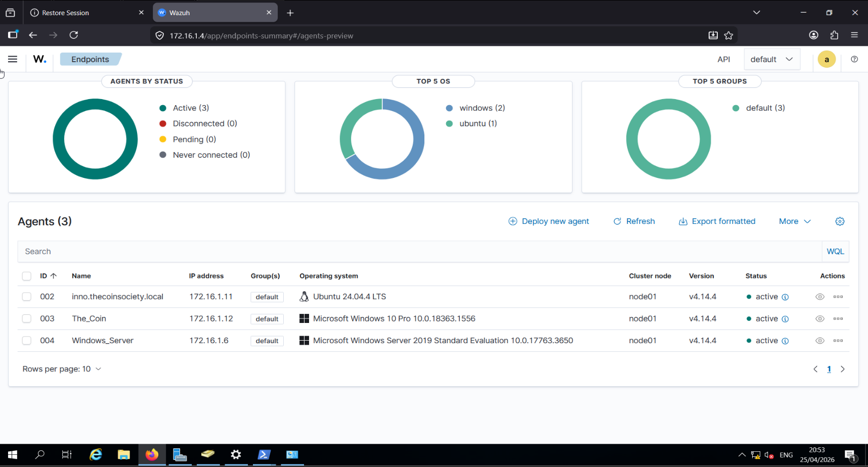Viewport: 868px width, 467px height.
Task: Select the Wazuh browser tab
Action: (x=215, y=13)
